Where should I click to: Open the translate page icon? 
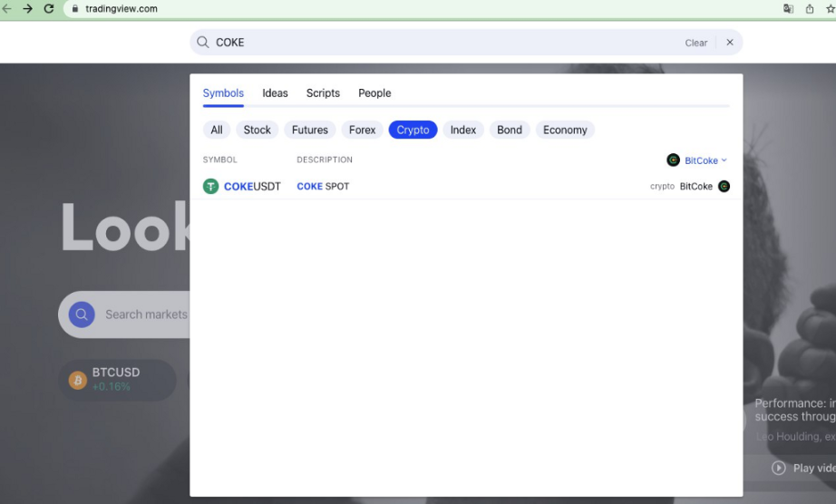788,8
